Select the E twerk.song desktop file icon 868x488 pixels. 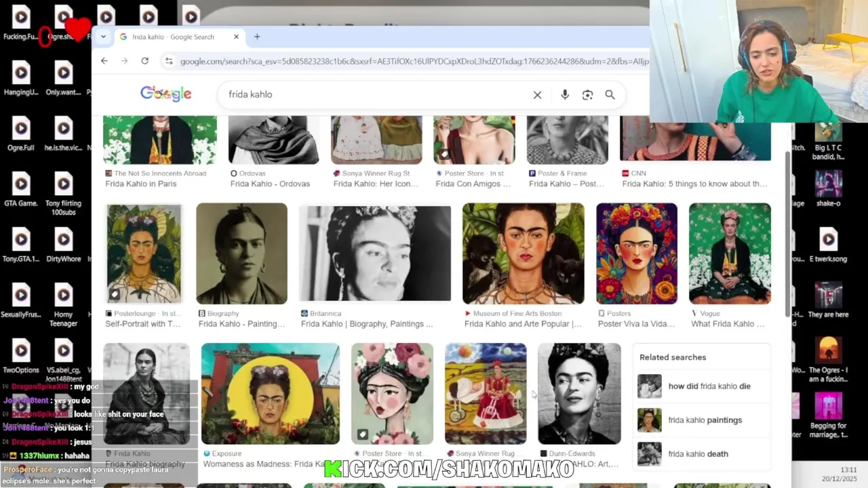coord(828,245)
